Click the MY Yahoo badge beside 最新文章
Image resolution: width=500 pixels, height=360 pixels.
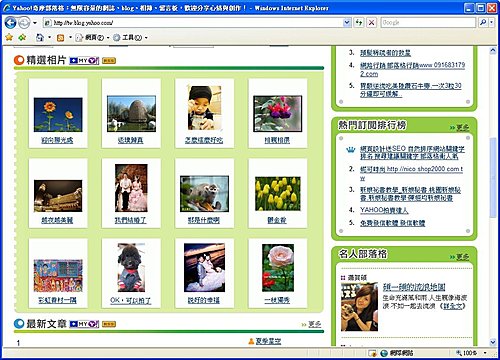click(84, 324)
